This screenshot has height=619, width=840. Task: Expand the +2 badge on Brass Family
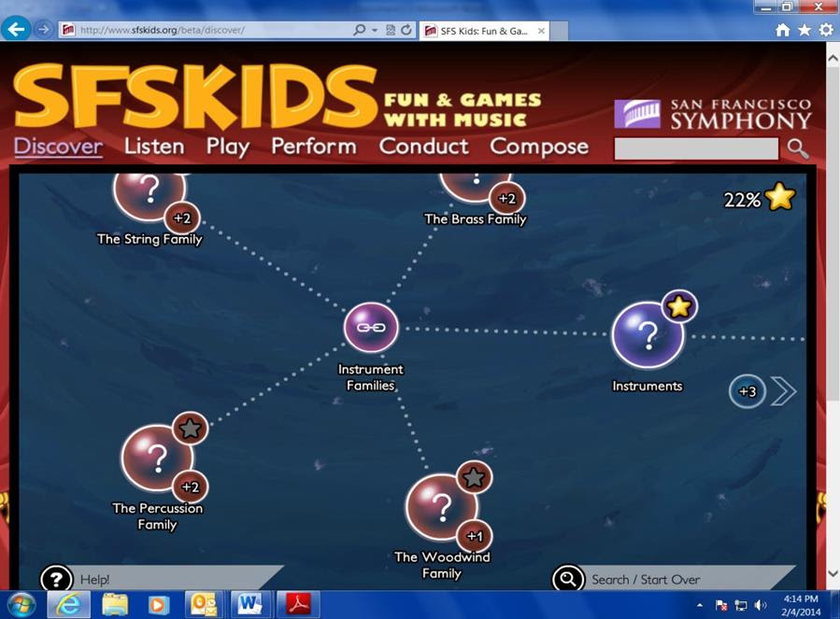click(506, 198)
